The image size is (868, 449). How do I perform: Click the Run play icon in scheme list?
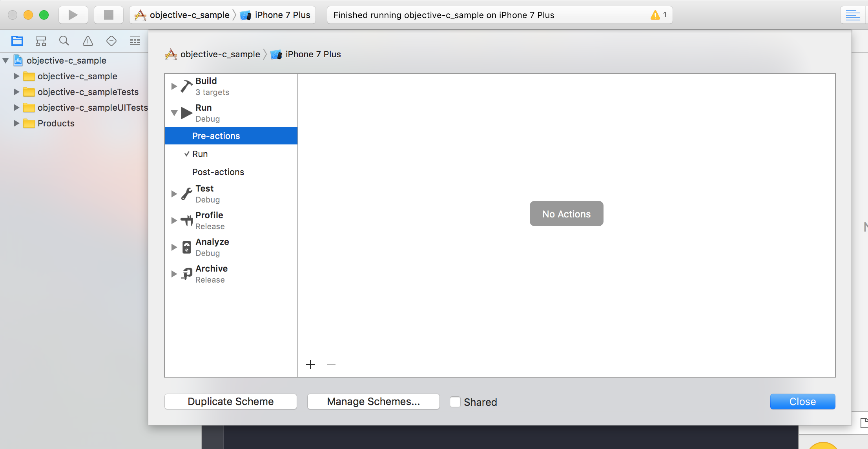(187, 113)
